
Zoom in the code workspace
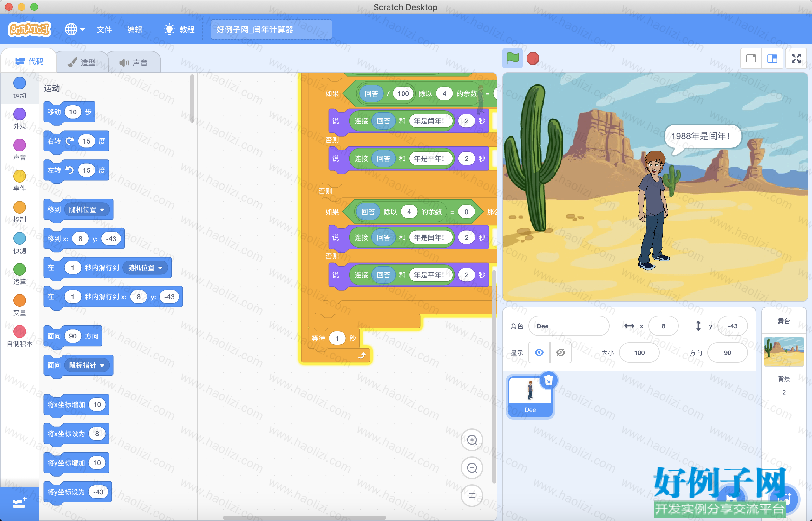pos(472,440)
